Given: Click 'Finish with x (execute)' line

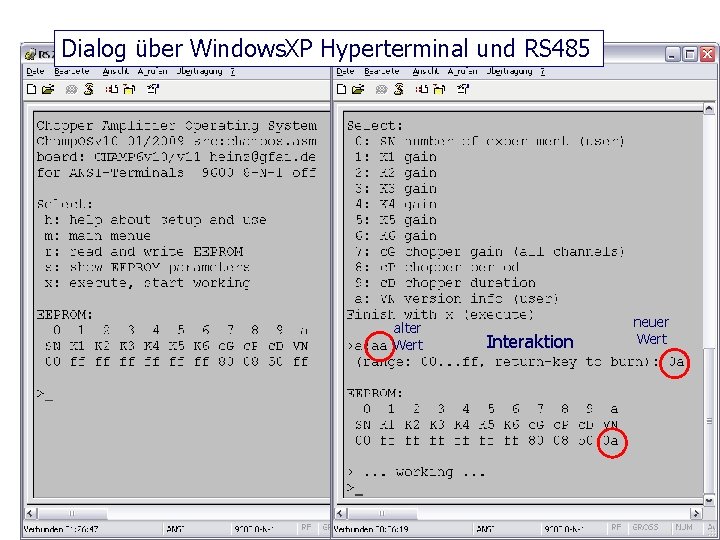Looking at the screenshot, I should pos(441,315).
